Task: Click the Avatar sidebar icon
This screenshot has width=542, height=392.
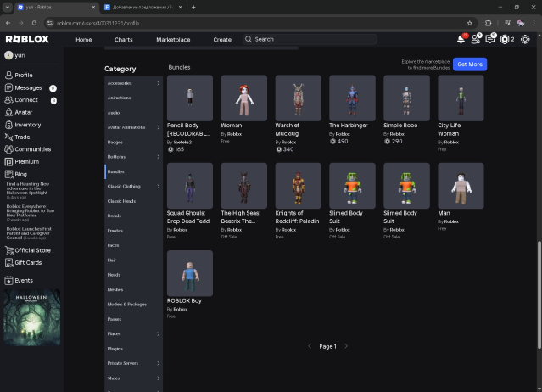Action: pyautogui.click(x=9, y=112)
